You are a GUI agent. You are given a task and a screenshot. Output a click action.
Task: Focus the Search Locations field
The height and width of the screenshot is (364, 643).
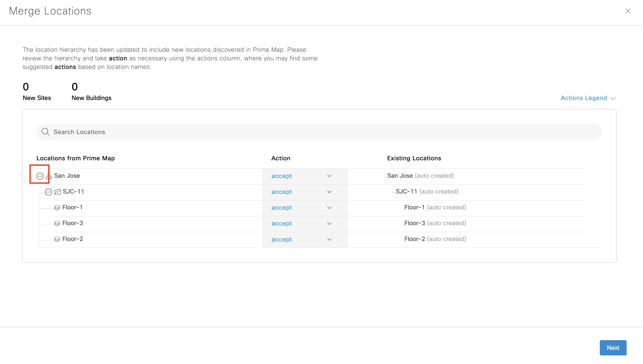[x=319, y=132]
